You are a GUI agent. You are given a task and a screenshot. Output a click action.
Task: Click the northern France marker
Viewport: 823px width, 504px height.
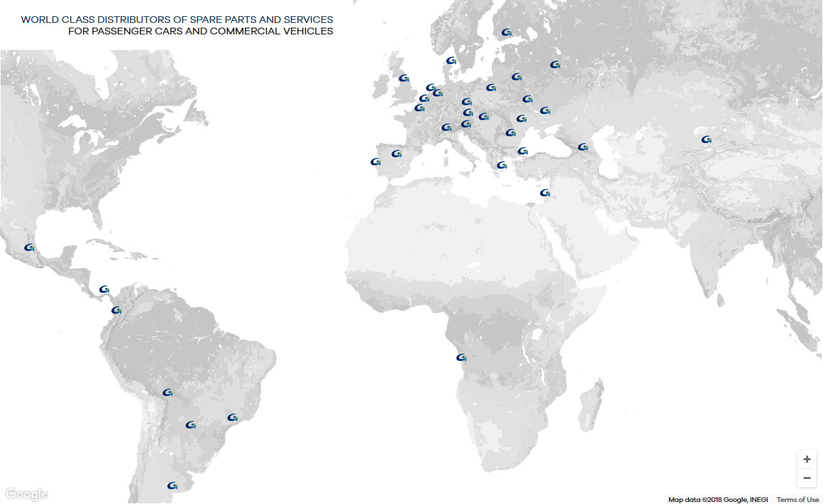tap(419, 108)
